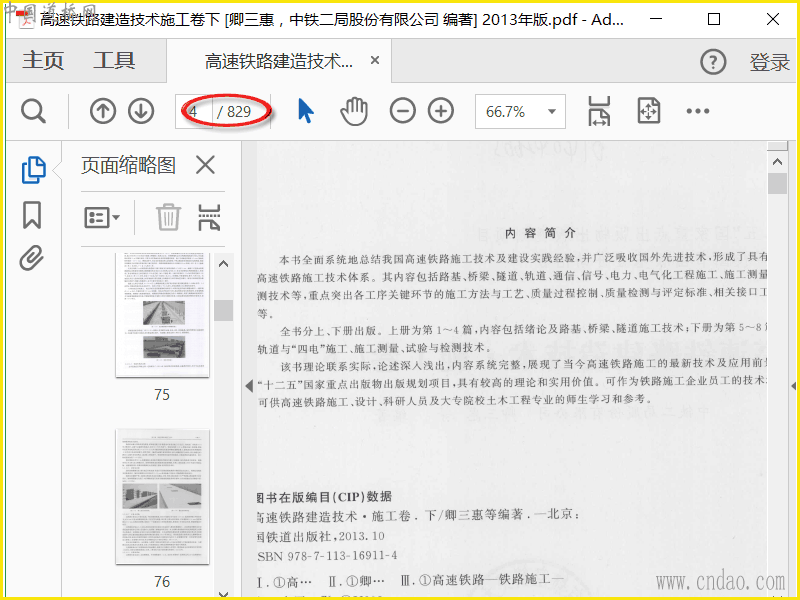Viewport: 800px width, 600px height.
Task: Click the current page number field
Action: [x=194, y=111]
